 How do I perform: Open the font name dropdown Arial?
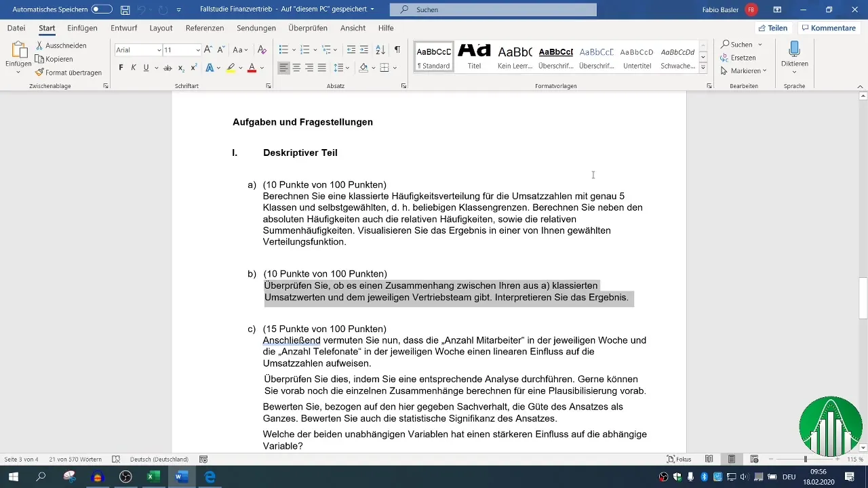[159, 50]
